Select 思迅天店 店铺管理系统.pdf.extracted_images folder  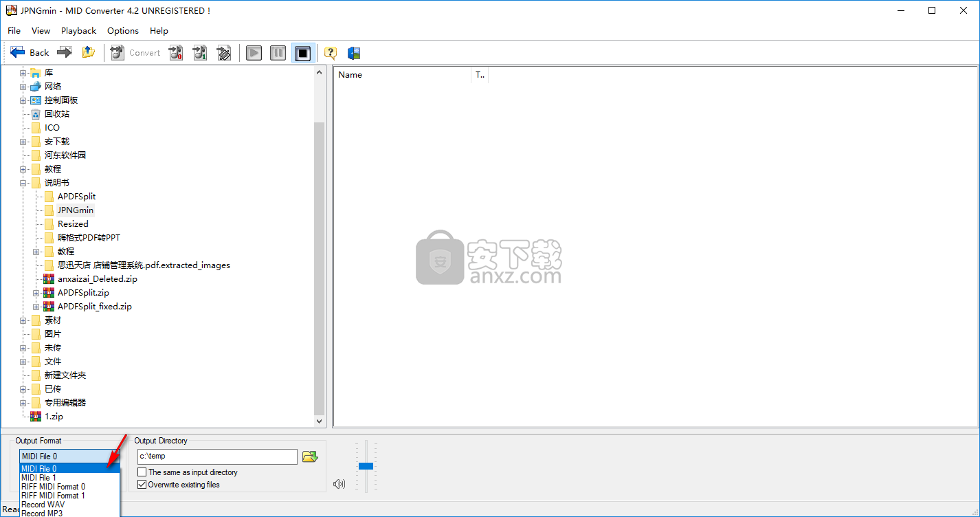point(144,265)
